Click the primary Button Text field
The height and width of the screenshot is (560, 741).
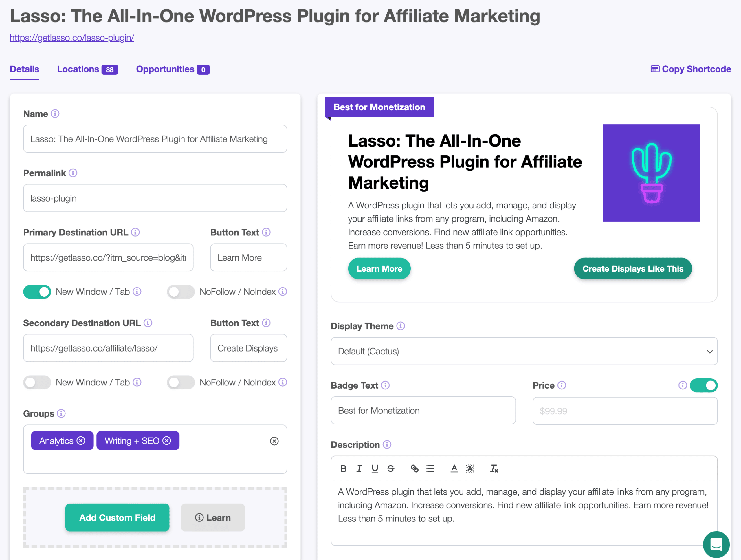249,257
